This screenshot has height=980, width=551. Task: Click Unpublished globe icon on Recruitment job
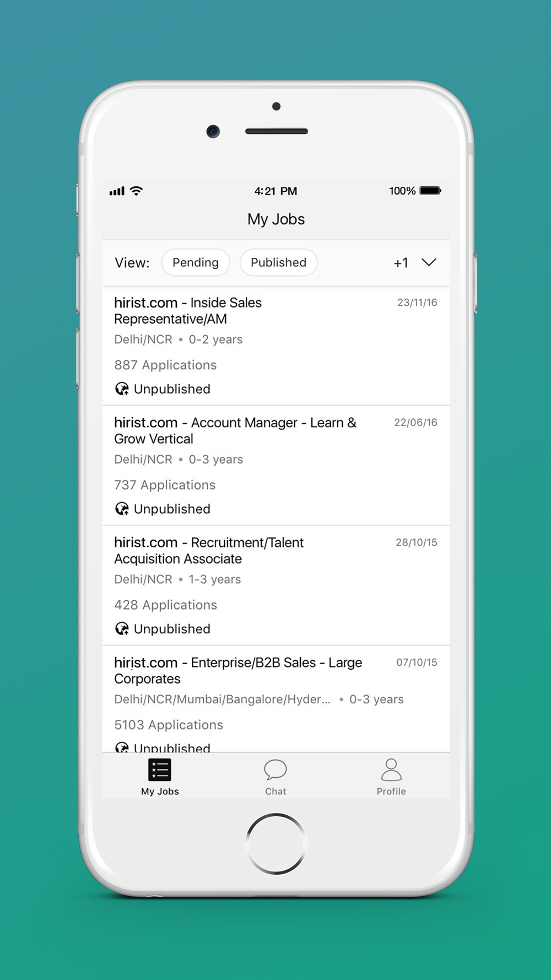[122, 629]
